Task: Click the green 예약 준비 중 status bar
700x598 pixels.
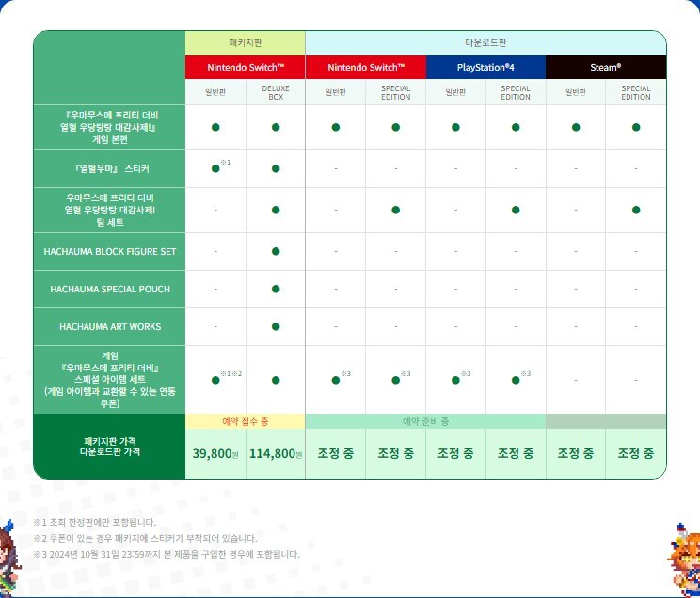Action: pos(425,421)
